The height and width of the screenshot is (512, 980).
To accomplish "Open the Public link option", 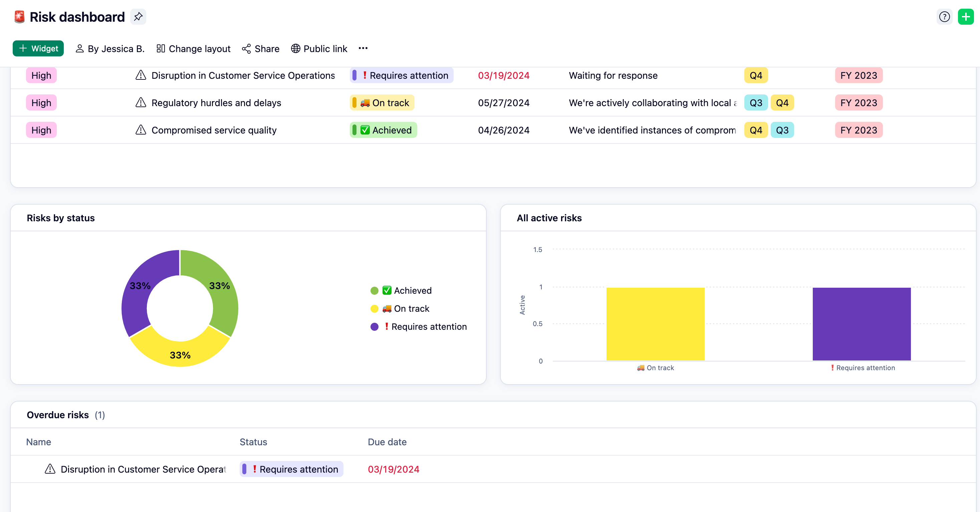I will pos(319,49).
